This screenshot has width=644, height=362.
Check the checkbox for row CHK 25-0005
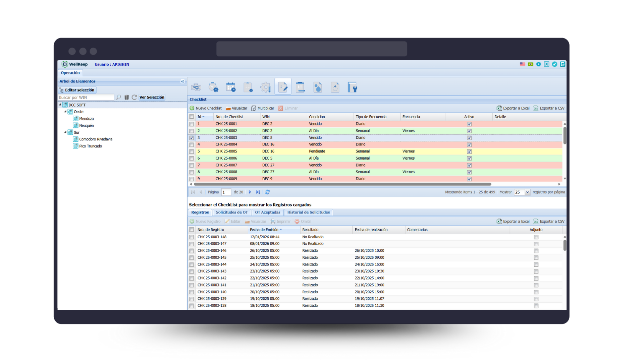pos(192,152)
